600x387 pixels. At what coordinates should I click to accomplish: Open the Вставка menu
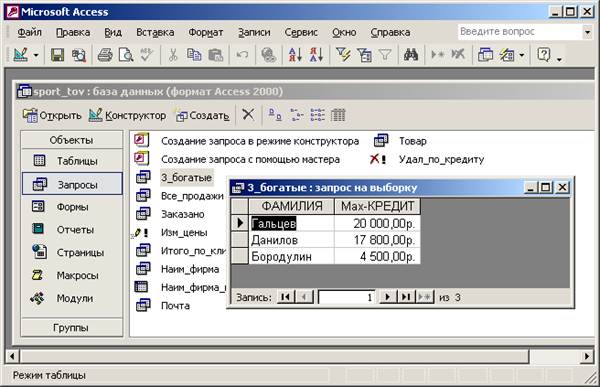(155, 33)
